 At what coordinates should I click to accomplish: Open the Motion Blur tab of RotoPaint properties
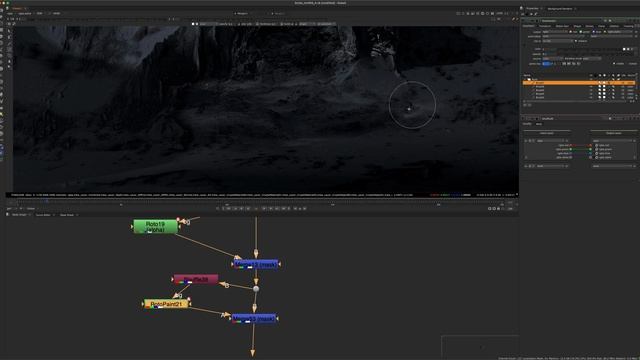pos(562,26)
